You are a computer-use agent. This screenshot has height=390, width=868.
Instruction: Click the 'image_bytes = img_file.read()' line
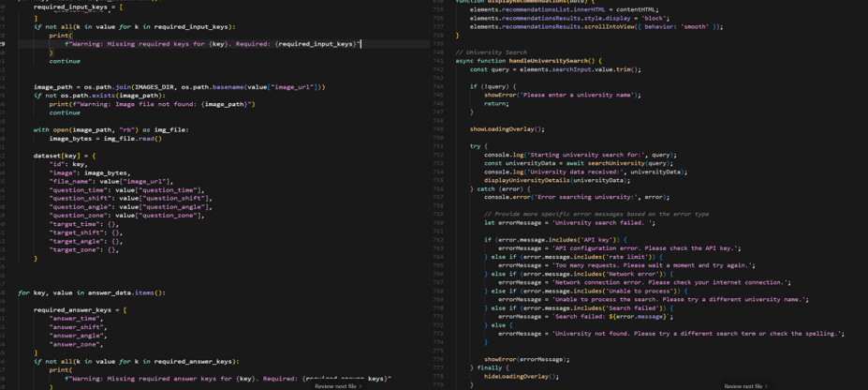[x=105, y=138]
